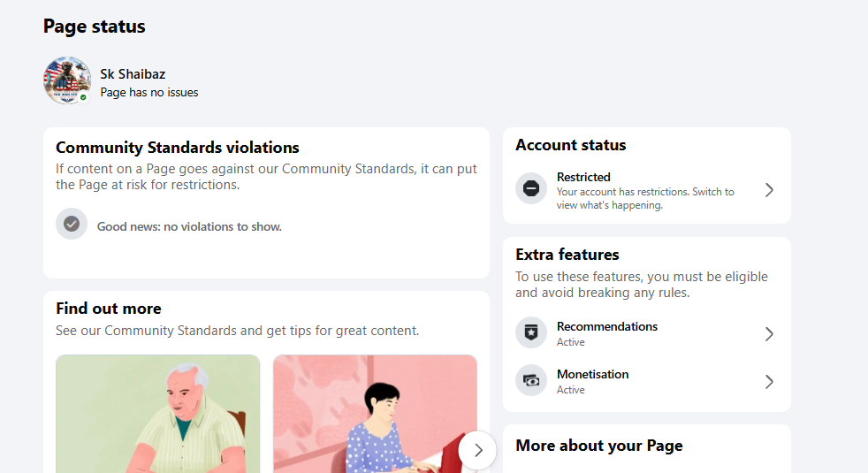The height and width of the screenshot is (473, 868).
Task: Click the Extra features heading
Action: tap(567, 255)
